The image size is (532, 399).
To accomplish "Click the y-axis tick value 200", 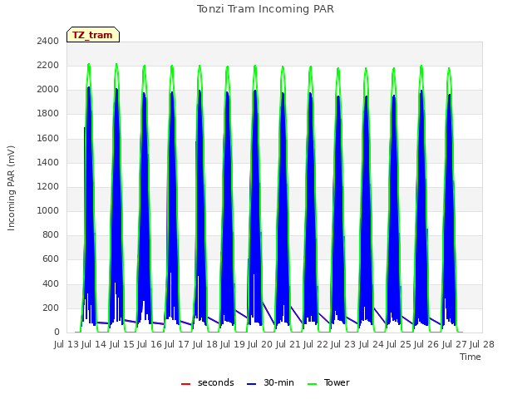I will (x=51, y=308).
